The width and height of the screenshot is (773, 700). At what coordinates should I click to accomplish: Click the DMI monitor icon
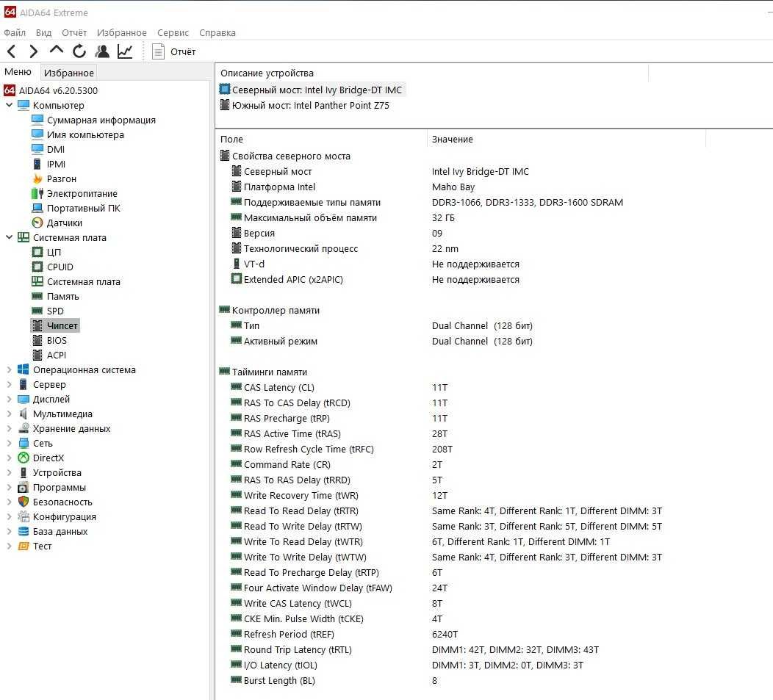[37, 149]
